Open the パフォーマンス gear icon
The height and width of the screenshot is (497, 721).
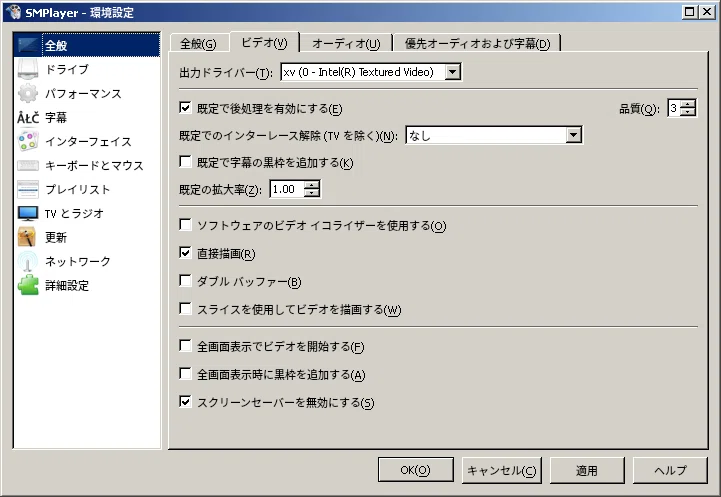point(28,93)
